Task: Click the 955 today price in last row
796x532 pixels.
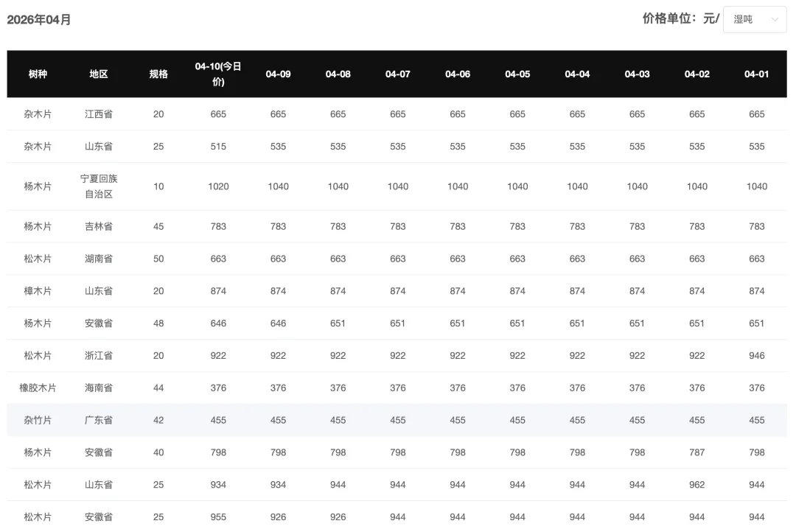Action: coord(218,517)
